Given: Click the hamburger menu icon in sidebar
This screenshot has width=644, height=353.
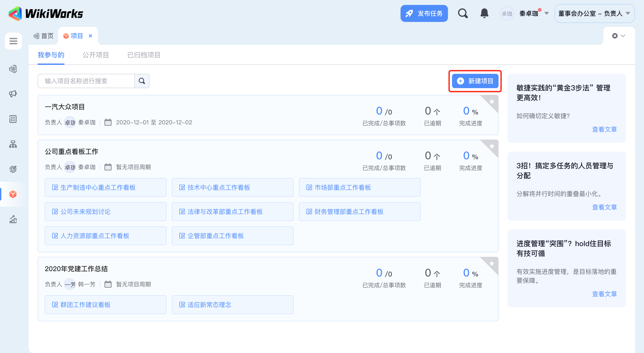Looking at the screenshot, I should pos(13,41).
